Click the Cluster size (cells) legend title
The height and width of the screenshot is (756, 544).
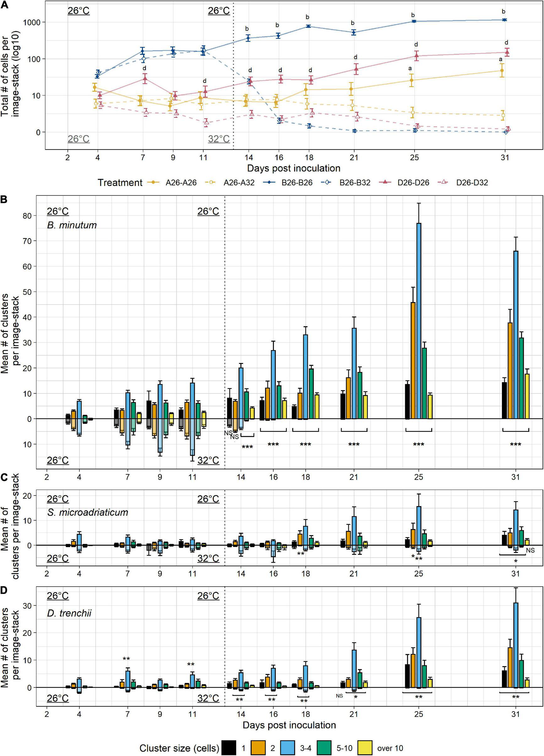179,748
